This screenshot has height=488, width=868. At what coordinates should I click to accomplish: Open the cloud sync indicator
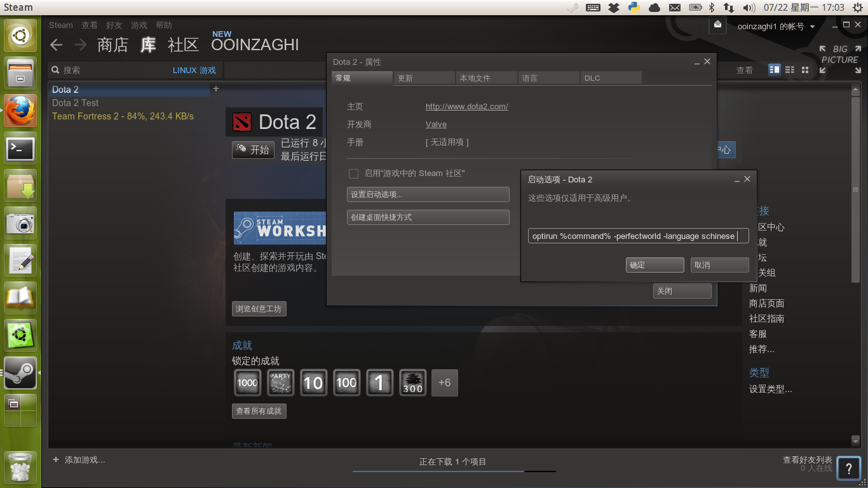click(x=654, y=8)
